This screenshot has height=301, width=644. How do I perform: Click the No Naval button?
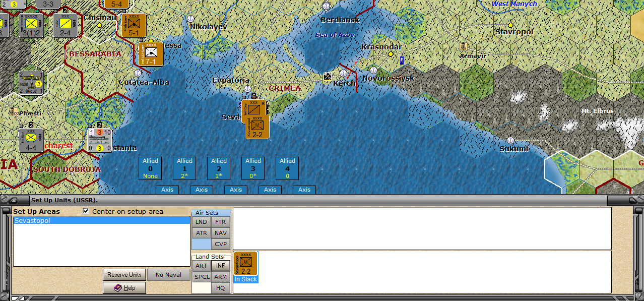169,275
